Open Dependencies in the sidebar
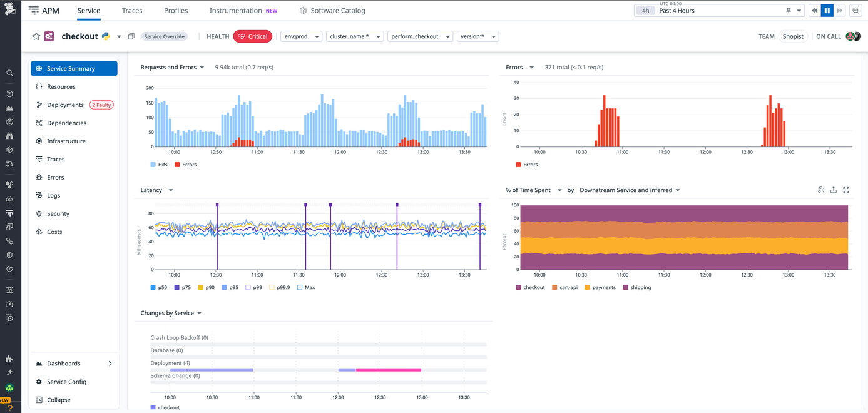 click(74, 123)
